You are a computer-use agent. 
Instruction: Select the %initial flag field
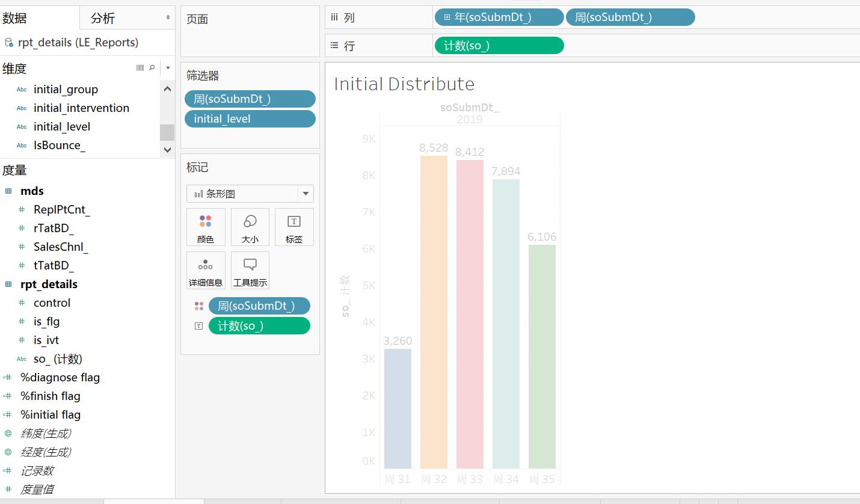pyautogui.click(x=51, y=415)
